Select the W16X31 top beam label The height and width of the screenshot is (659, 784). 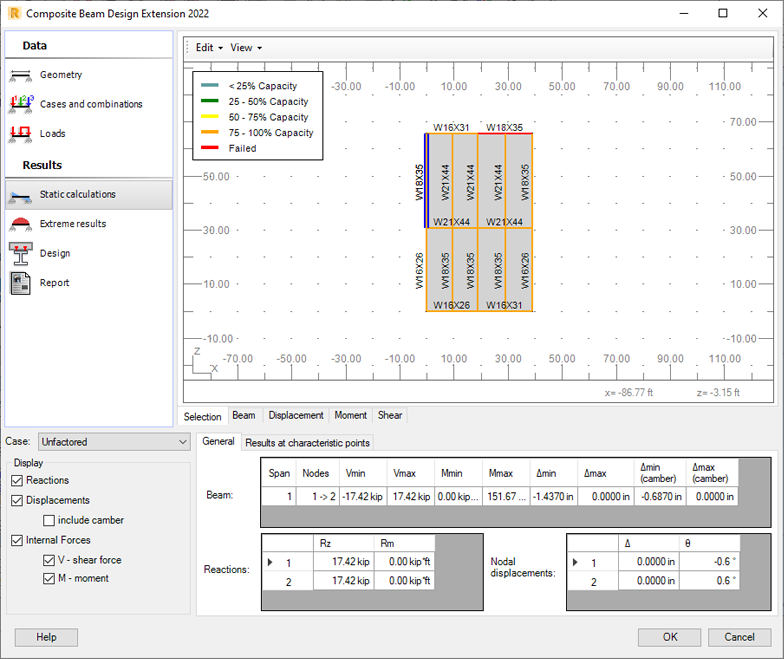pos(451,128)
